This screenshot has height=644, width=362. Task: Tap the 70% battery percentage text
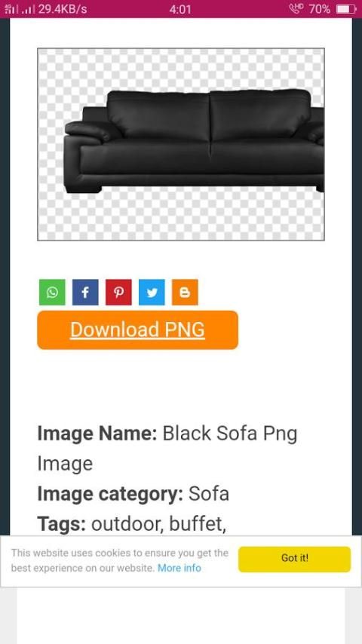(319, 9)
